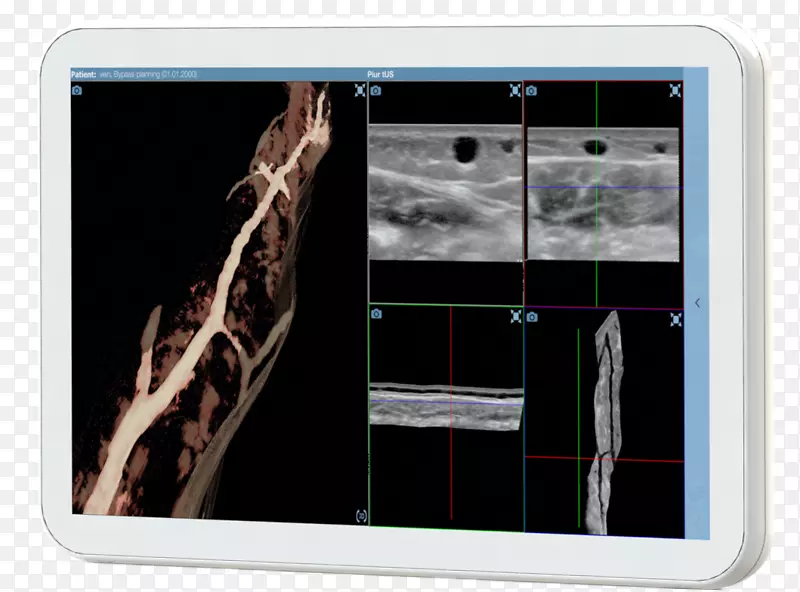
Task: Click the green vertical line in top-right ultrasound
Action: [x=596, y=230]
